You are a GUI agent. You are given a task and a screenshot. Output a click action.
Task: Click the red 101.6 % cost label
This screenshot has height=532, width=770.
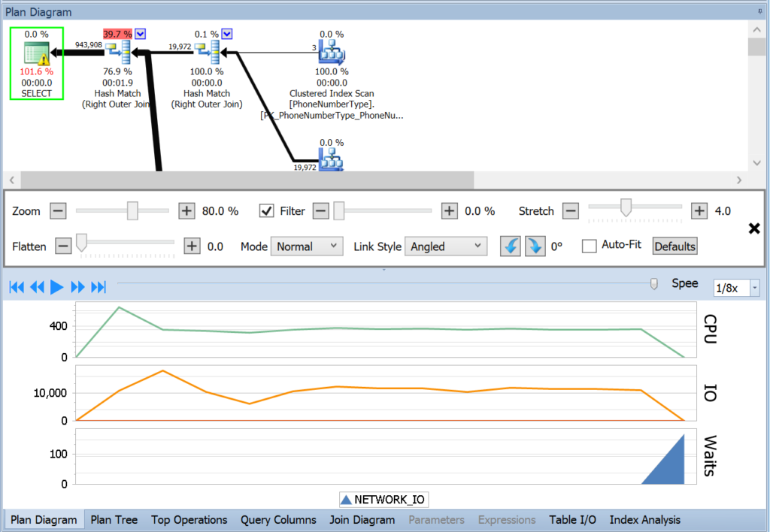click(36, 71)
